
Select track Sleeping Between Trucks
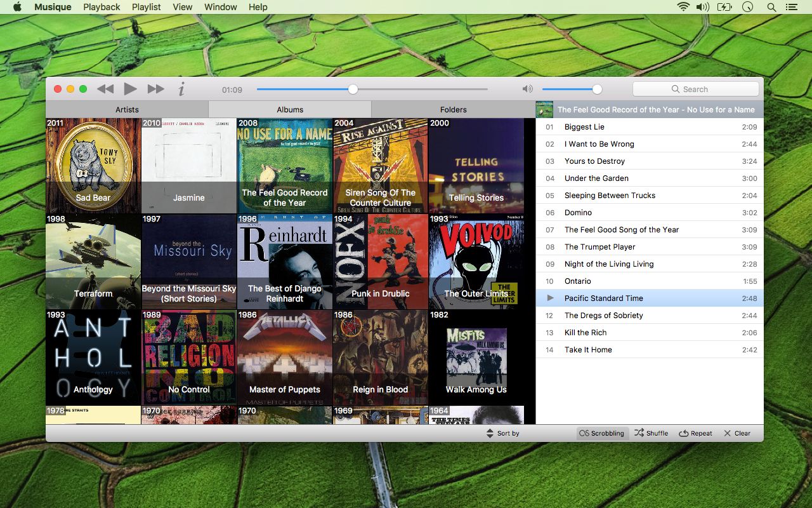[x=650, y=195]
